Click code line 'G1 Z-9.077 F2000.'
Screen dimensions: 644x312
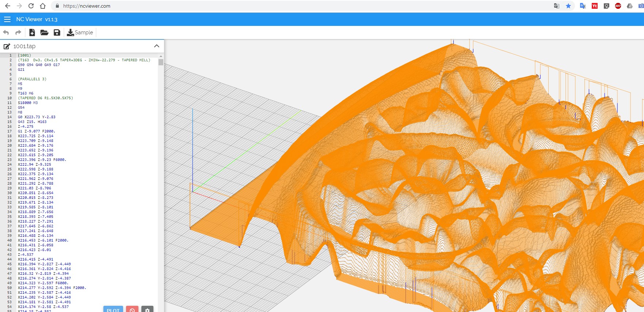[x=37, y=131]
